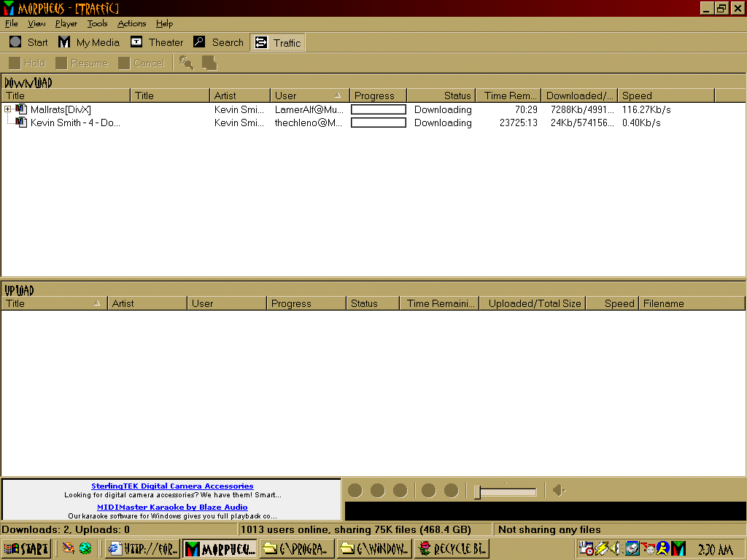Click the Morpheus file icon beside Mallrats[DivX]
Image resolution: width=747 pixels, height=560 pixels.
coord(21,109)
